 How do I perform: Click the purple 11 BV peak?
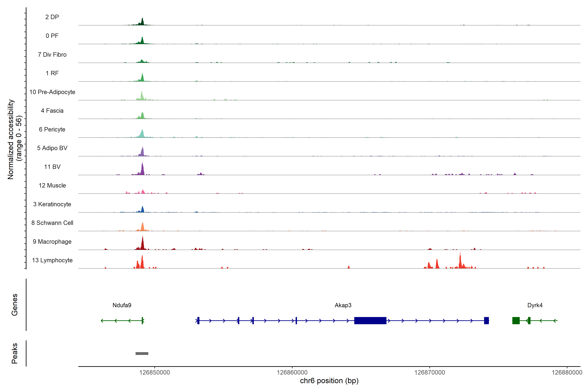click(x=142, y=170)
